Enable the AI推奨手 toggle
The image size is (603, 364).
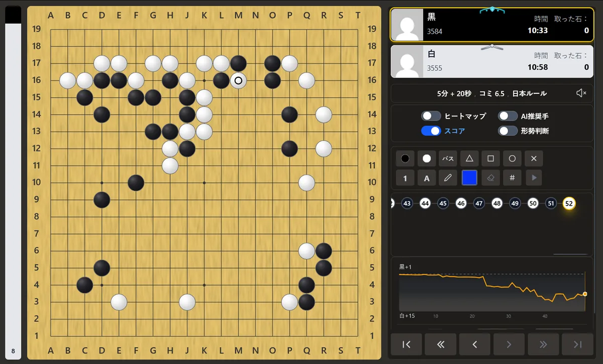508,116
